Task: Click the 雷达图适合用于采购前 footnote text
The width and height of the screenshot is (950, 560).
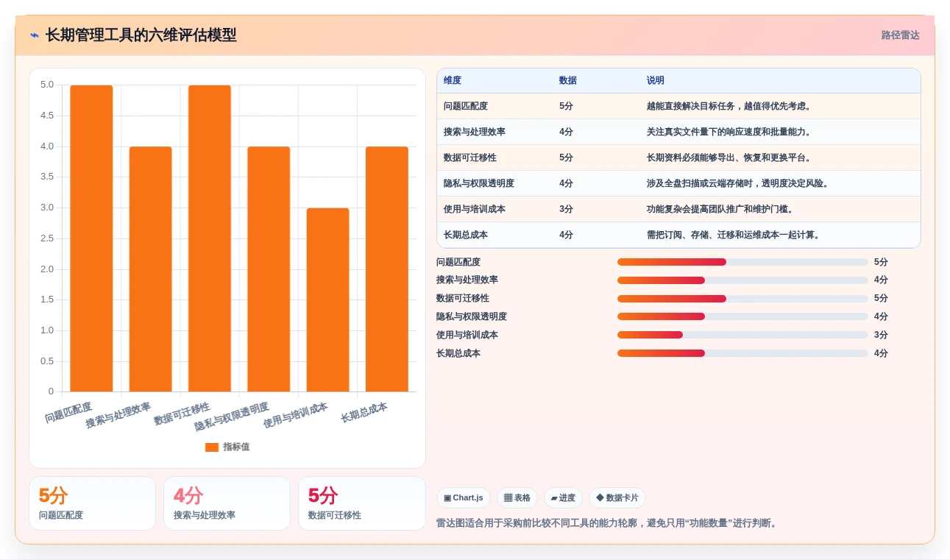Action: [x=609, y=523]
